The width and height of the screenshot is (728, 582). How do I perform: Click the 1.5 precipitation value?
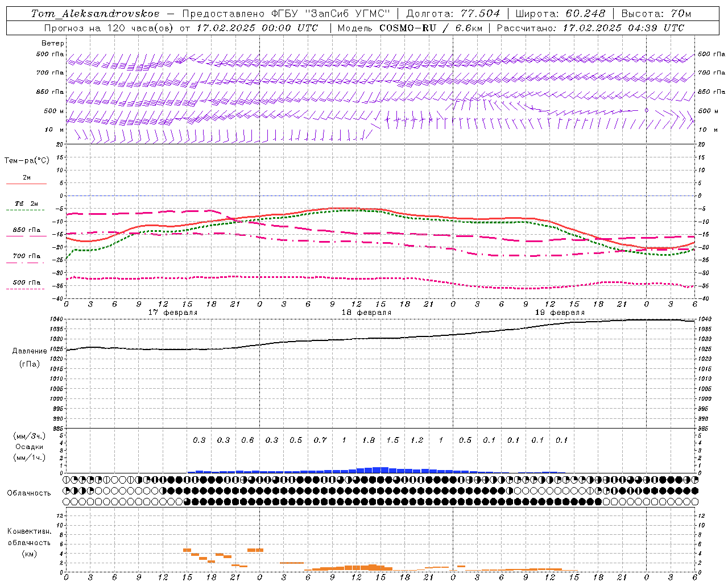[x=392, y=440]
